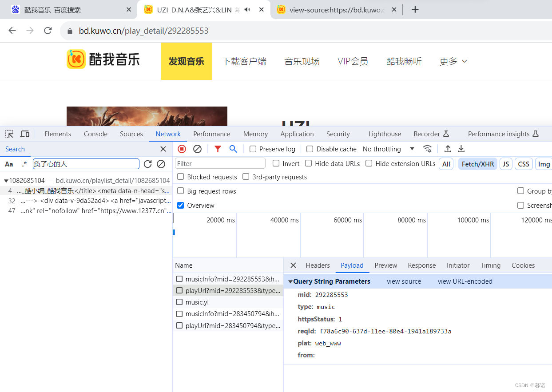Open the No throttling dropdown
The image size is (552, 392).
[x=389, y=149]
